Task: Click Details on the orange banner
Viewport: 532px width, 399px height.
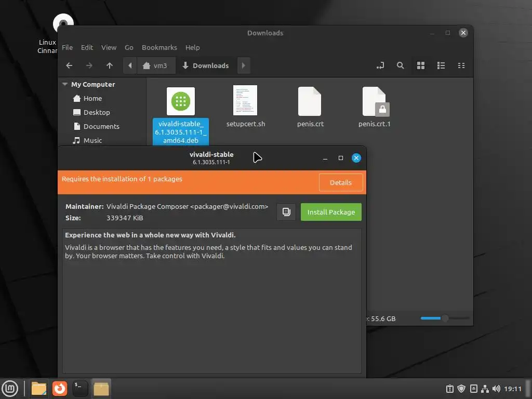Action: [341, 182]
